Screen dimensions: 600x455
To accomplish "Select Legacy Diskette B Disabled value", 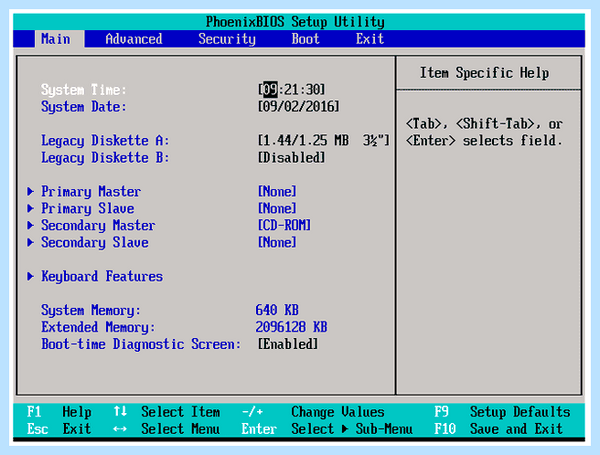I will (292, 157).
